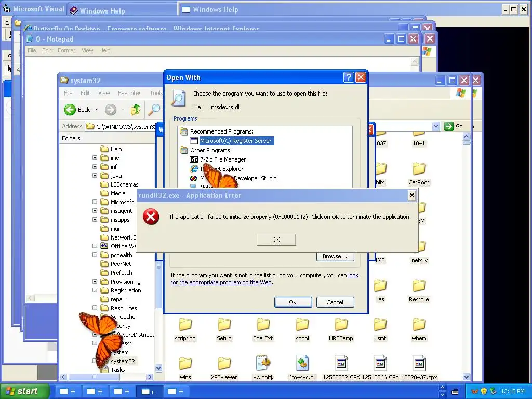Choose 7-Zip File Manager from the programs list
Image resolution: width=532 pixels, height=399 pixels.
[222, 159]
